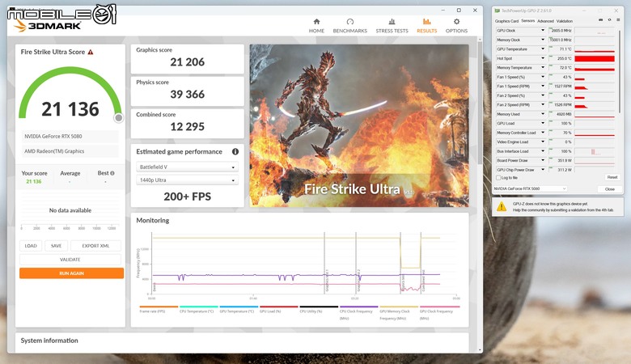Screen dimensions: 631x364
Task: Go to HOME in 3DMark navigation
Action: tap(316, 26)
